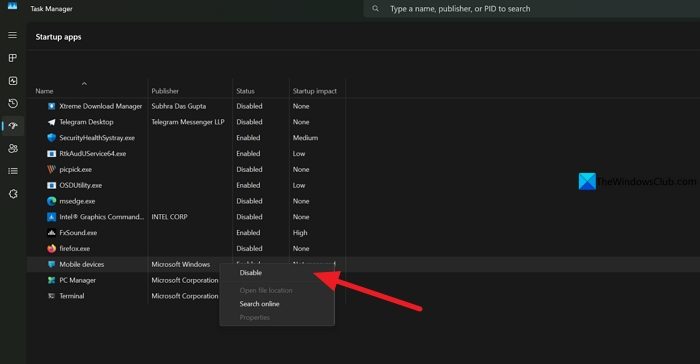
Task: Click the Startup apps page heading
Action: point(58,37)
